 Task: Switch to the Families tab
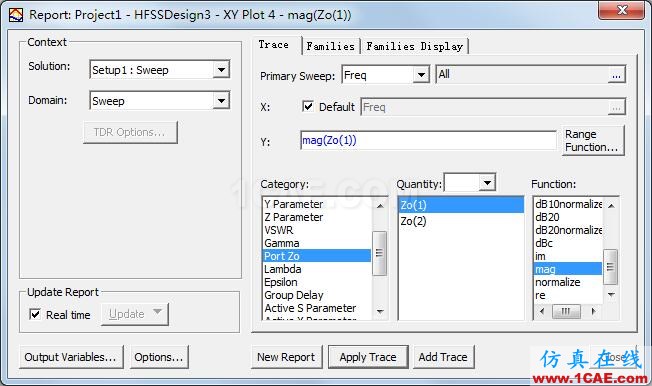331,46
